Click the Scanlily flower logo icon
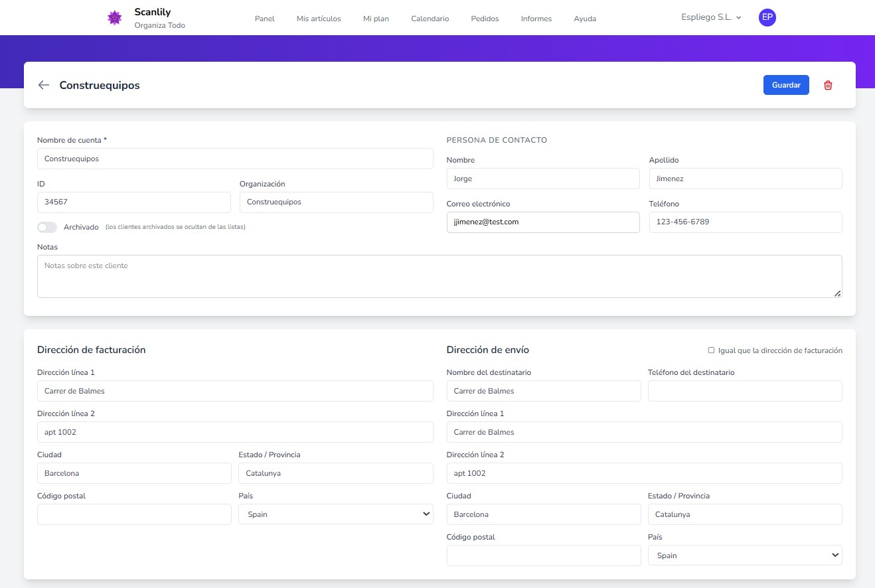This screenshot has height=588, width=875. coord(114,19)
